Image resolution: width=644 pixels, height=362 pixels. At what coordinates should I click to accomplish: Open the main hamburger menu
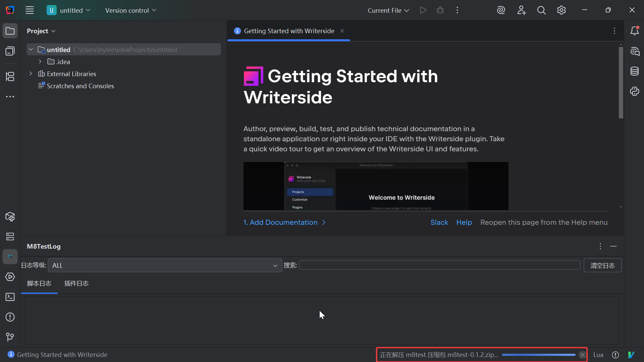(30, 10)
